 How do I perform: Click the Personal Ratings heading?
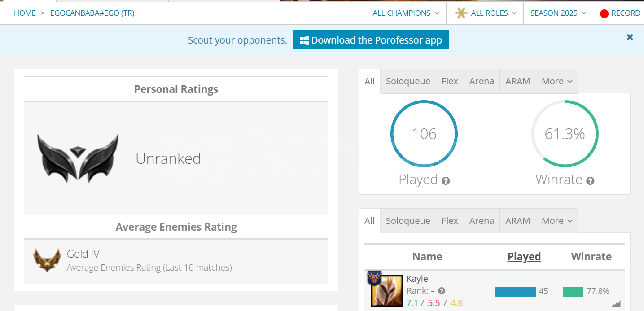point(176,89)
